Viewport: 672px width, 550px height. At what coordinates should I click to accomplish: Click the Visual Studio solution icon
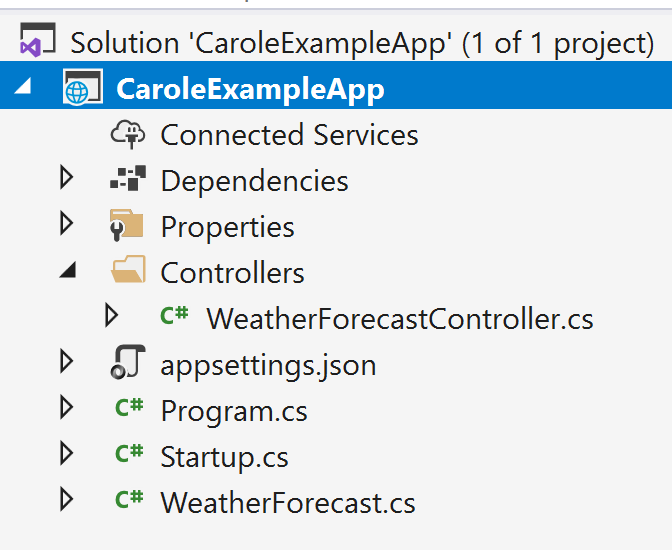38,40
